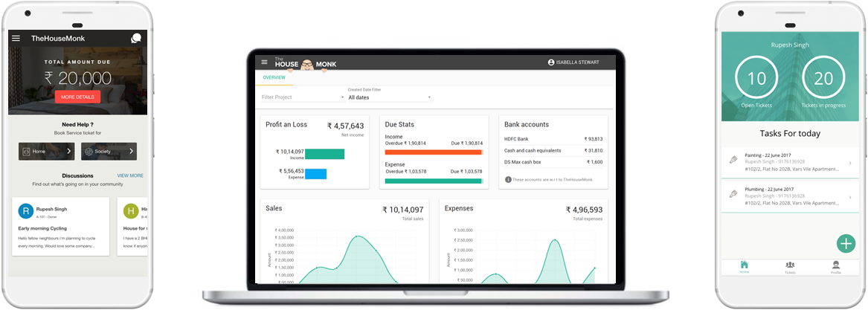868x310 pixels.
Task: Open hamburger menu in TheHouseMonk phone app
Action: (x=16, y=38)
